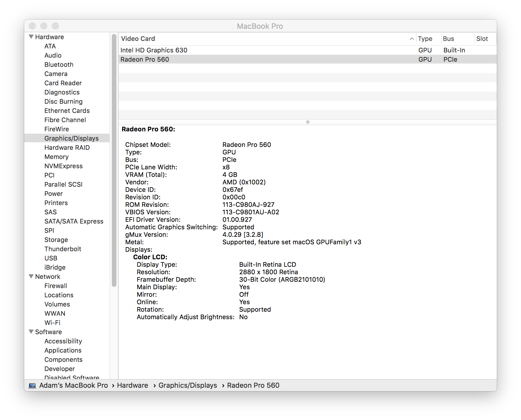Sort by Video Card column header
The height and width of the screenshot is (420, 521).
267,39
